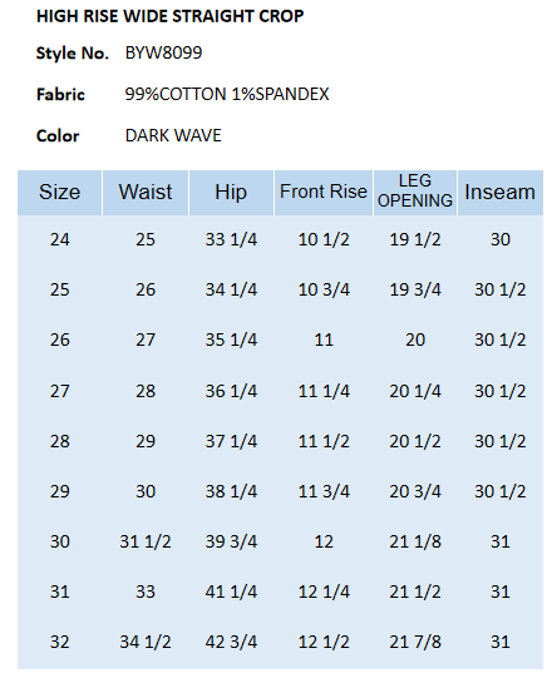Click the DARK WAVE color value
This screenshot has height=673, width=548.
tap(173, 136)
